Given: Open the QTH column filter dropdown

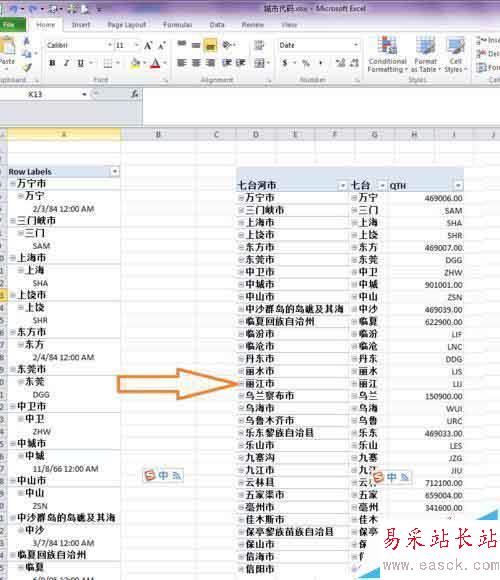Looking at the screenshot, I should [x=458, y=185].
